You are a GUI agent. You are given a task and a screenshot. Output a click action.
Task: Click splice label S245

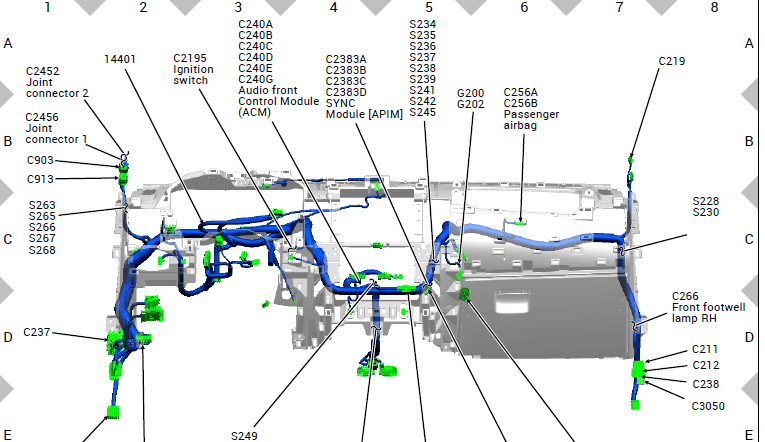tap(423, 112)
